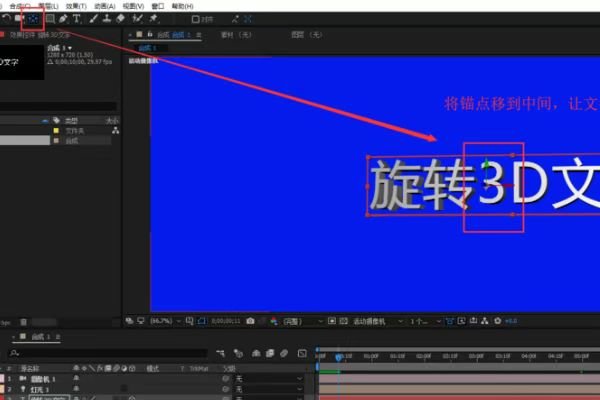This screenshot has width=600, height=400.
Task: Toggle the transparency grid button
Action: pos(344,321)
